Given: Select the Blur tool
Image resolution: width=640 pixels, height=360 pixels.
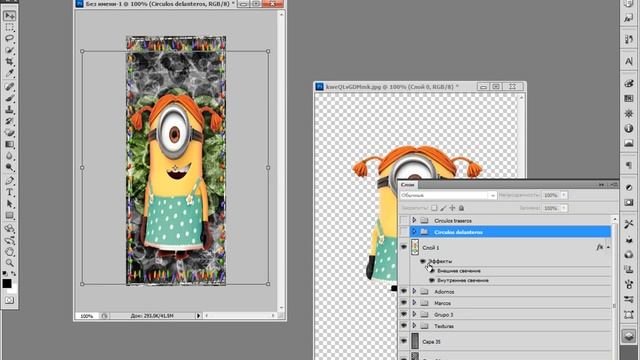Looking at the screenshot, I should [9, 156].
